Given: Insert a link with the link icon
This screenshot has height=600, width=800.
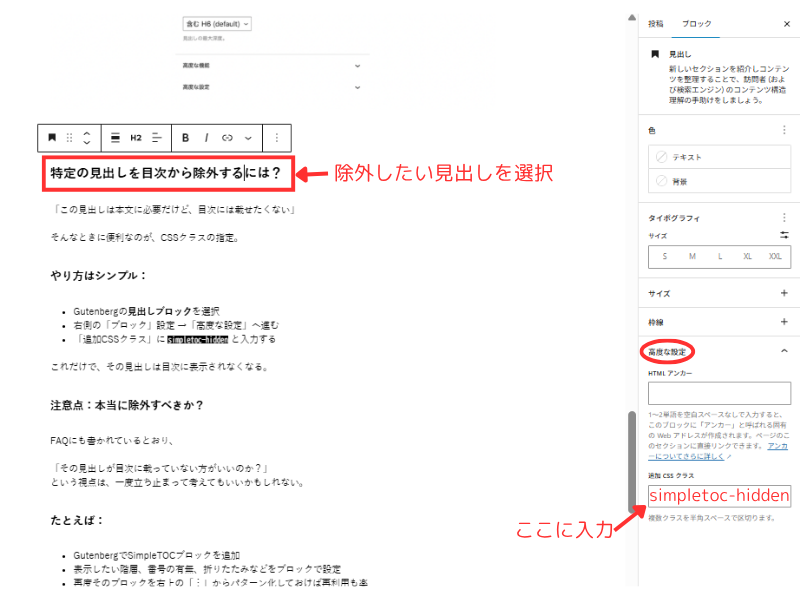Looking at the screenshot, I should [x=227, y=138].
